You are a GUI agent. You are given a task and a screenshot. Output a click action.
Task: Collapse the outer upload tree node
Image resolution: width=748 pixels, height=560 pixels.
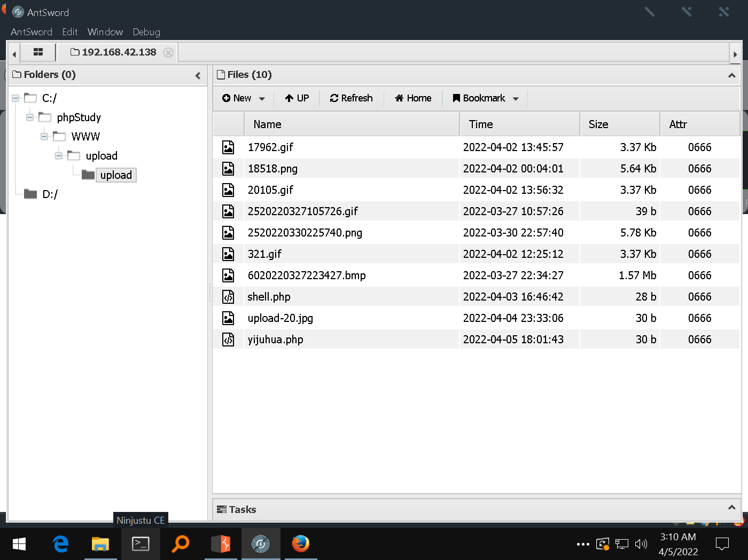(x=59, y=156)
